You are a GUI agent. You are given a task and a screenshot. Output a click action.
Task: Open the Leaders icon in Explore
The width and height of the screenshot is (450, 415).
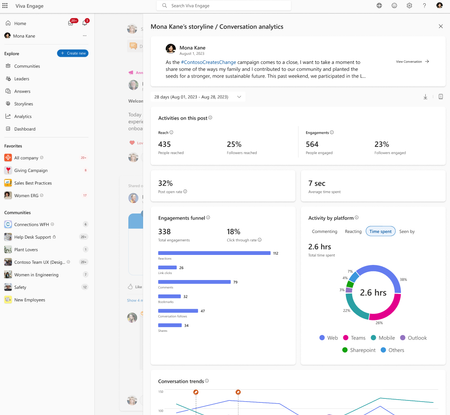pos(8,79)
